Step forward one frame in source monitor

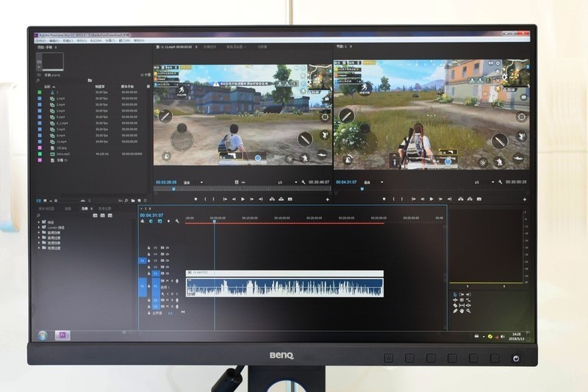[251, 199]
